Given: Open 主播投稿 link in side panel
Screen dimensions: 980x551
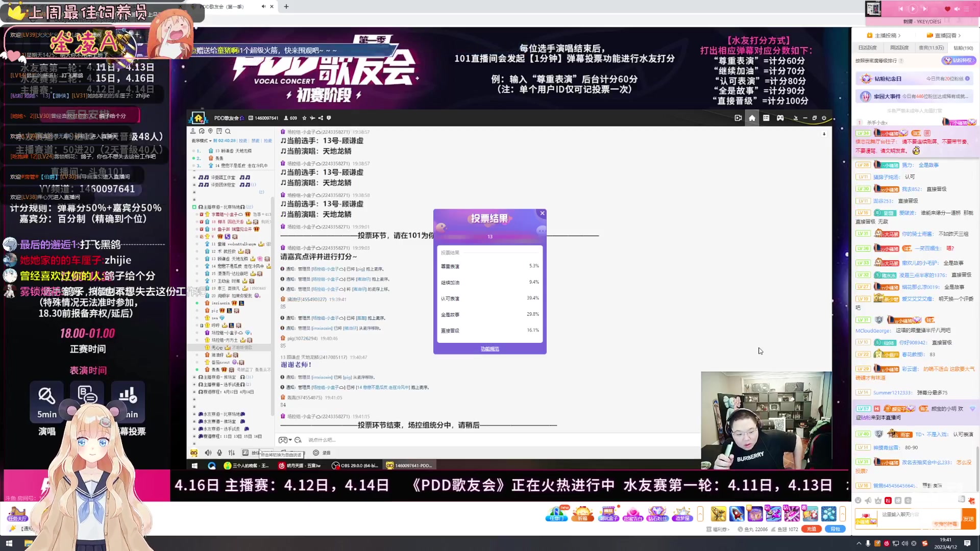Looking at the screenshot, I should pos(884,36).
